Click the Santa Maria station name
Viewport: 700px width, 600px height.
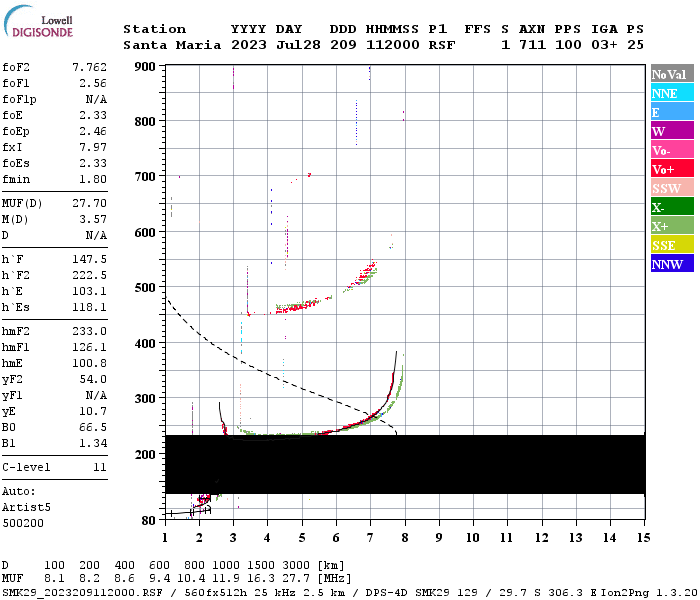point(172,45)
